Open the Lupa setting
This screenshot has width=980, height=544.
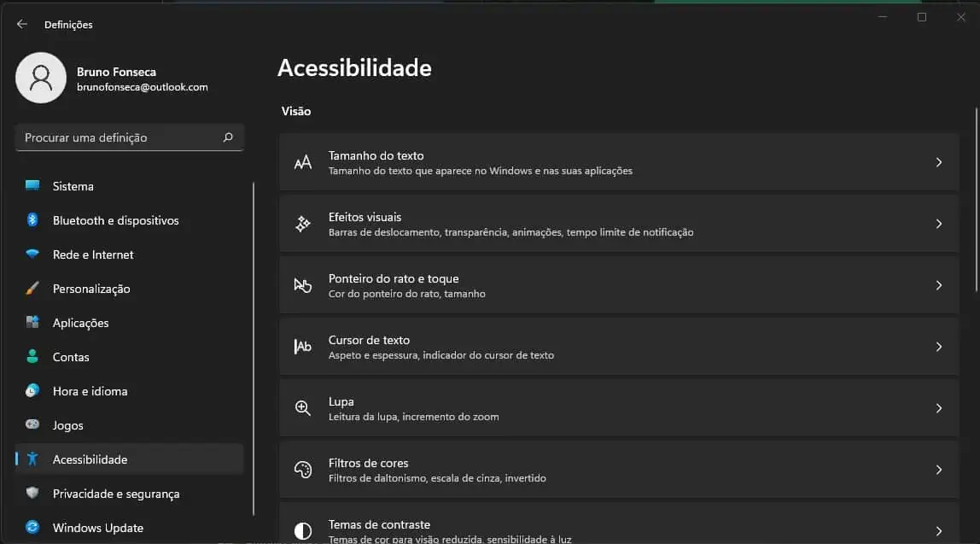pyautogui.click(x=619, y=408)
